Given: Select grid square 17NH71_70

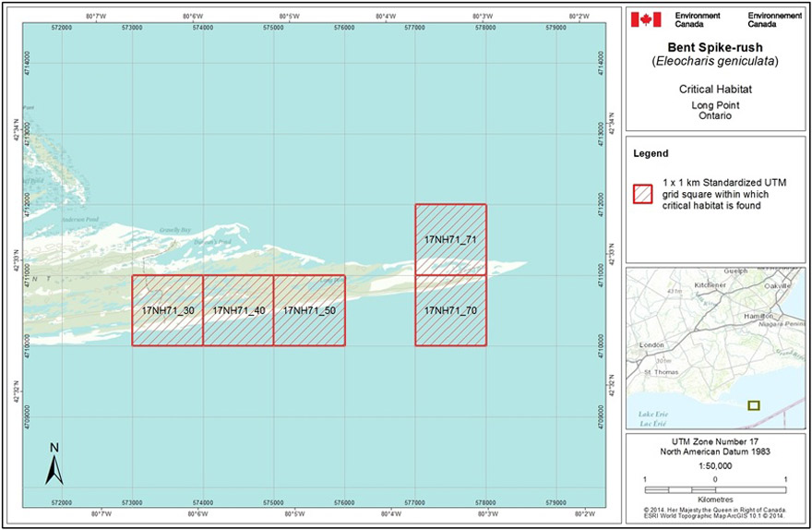Looking at the screenshot, I should 450,310.
